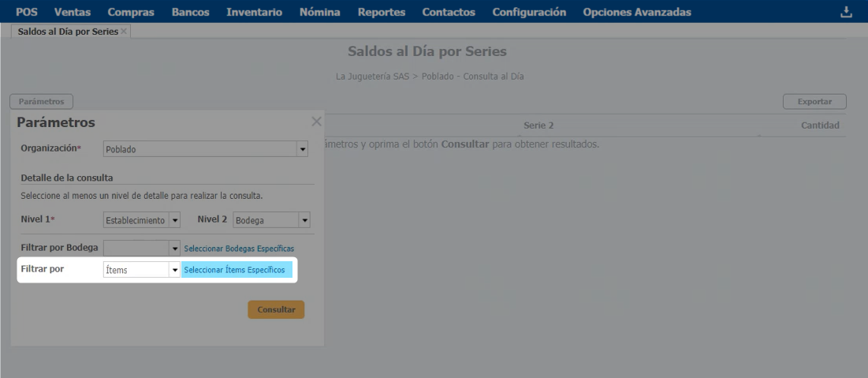Expand the Organización dropdown arrow
This screenshot has width=868, height=378.
tap(302, 149)
